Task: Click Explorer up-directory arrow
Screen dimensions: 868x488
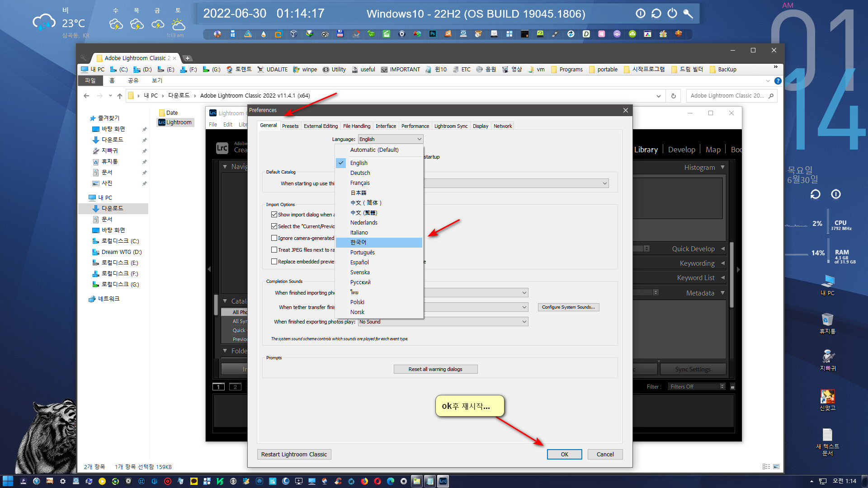Action: [x=119, y=96]
